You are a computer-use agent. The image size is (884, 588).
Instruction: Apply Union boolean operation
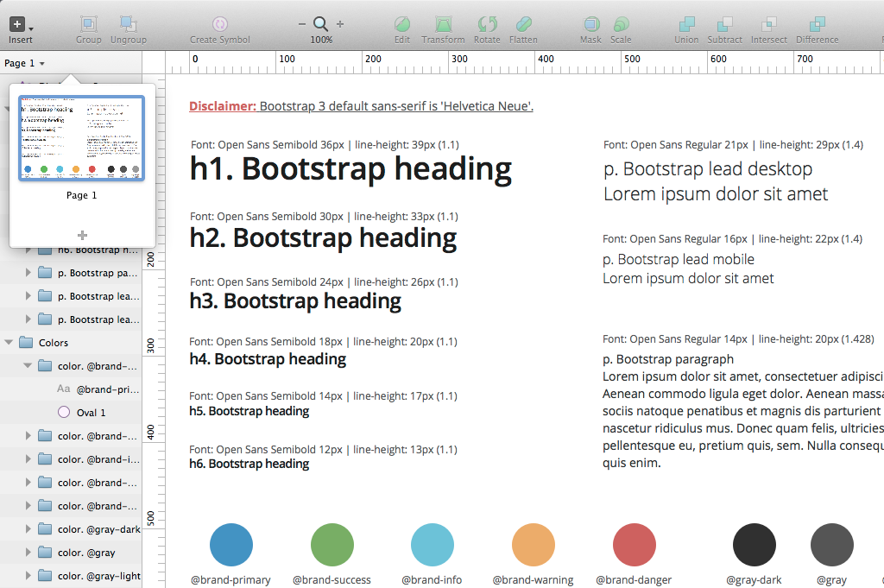686,24
